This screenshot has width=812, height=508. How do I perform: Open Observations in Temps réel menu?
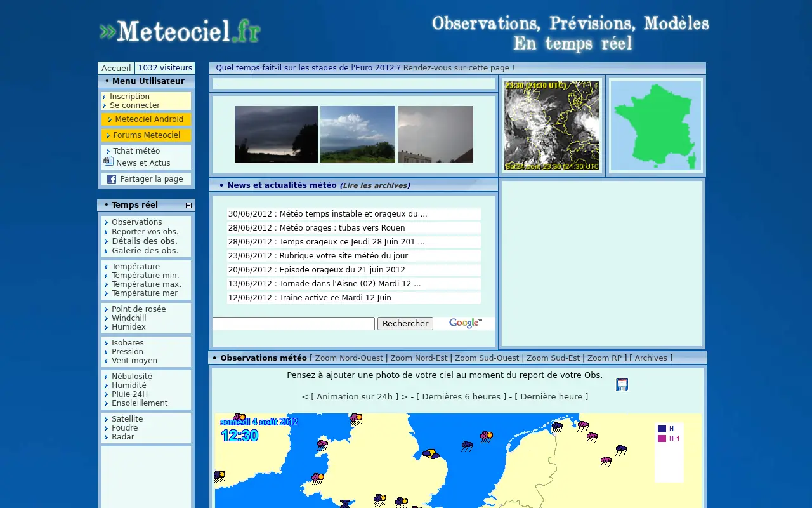coord(137,222)
